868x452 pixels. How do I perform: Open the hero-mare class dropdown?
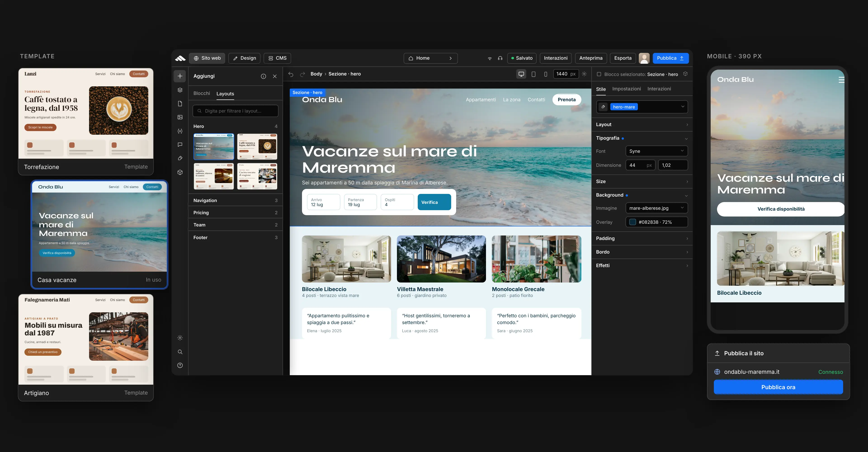tap(642, 107)
